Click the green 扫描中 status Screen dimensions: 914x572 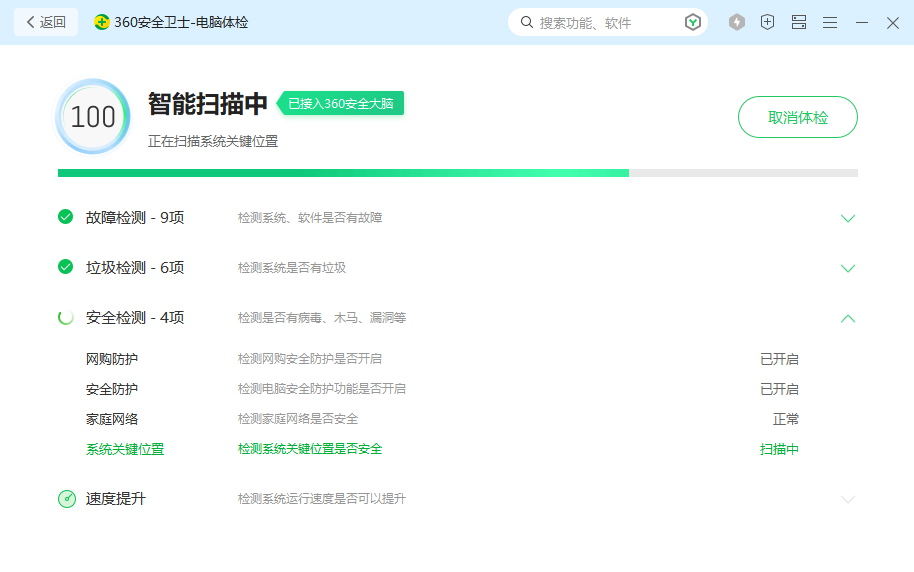(779, 449)
